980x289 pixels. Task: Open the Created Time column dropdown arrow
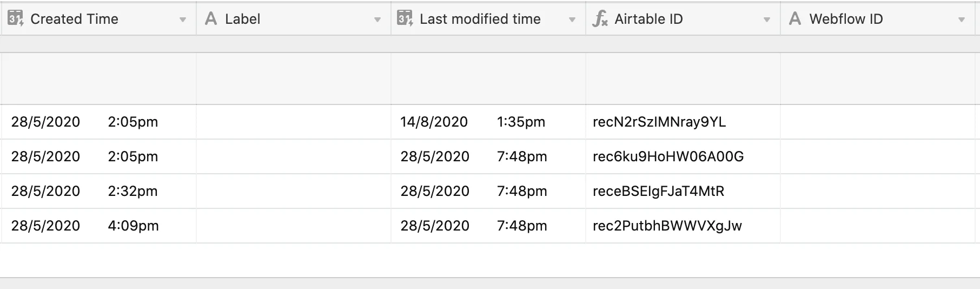183,20
